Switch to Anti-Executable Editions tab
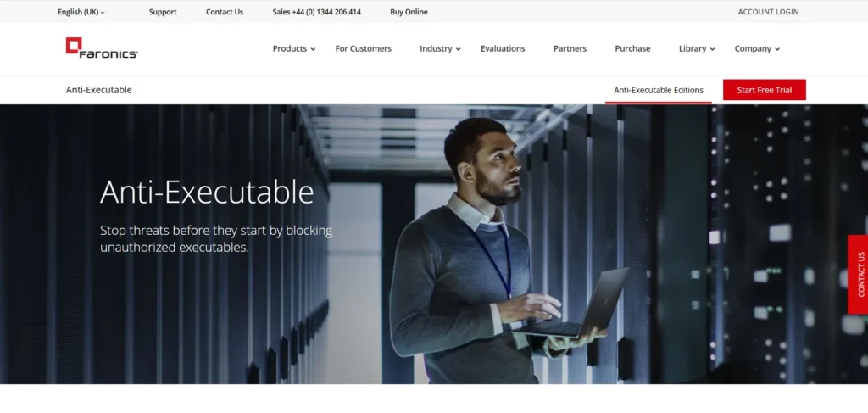The height and width of the screenshot is (413, 868). pos(658,90)
